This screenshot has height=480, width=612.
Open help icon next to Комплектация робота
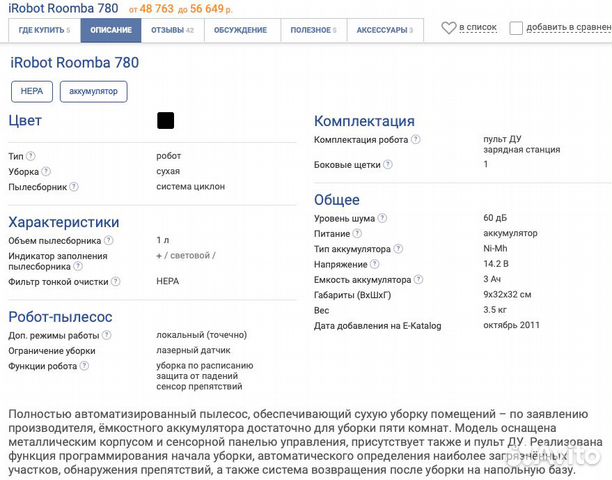coord(416,139)
